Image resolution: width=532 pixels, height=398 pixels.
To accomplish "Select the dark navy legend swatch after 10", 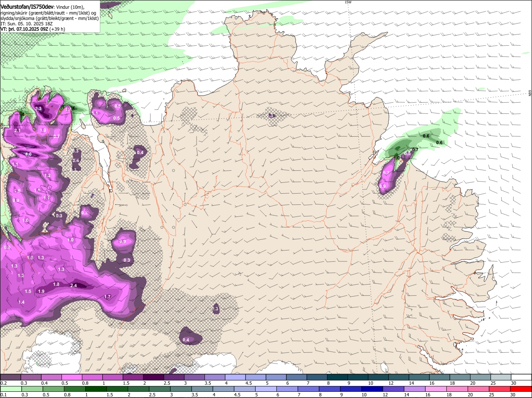I will pos(372,389).
